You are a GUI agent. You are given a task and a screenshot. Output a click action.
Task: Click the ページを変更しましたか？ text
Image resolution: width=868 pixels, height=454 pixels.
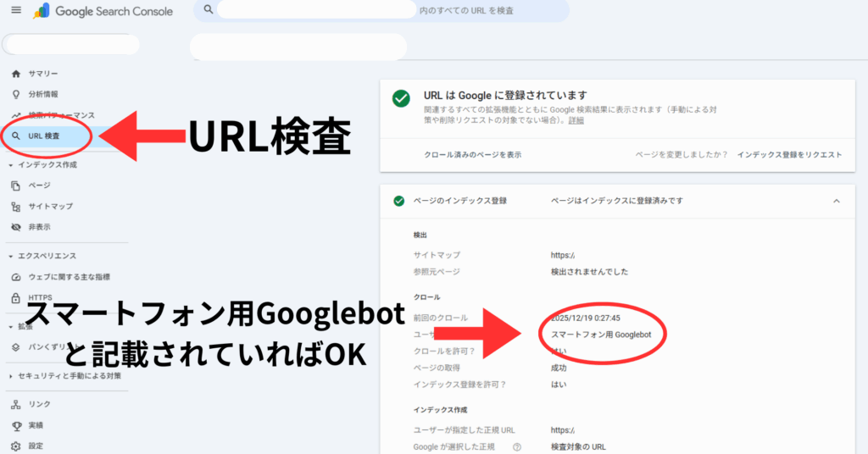[x=682, y=155]
